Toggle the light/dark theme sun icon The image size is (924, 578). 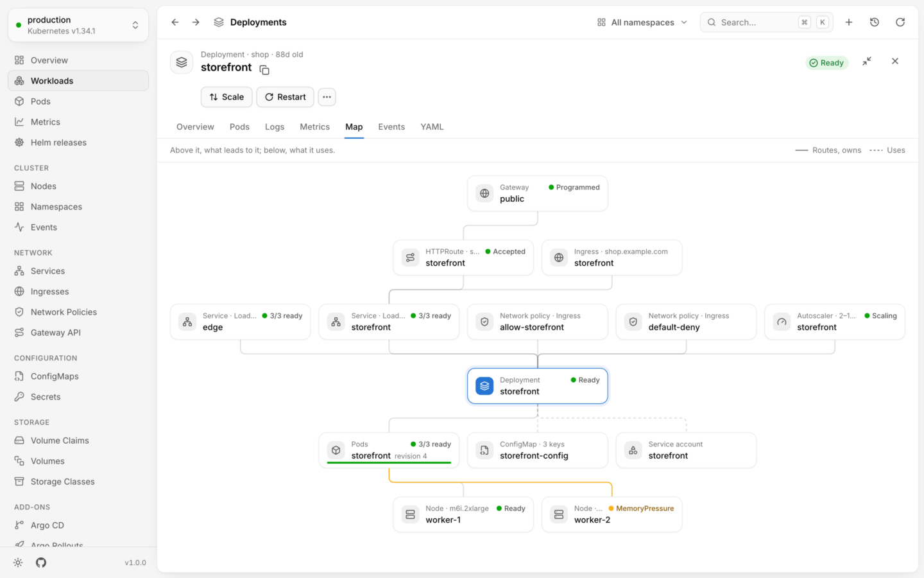(18, 563)
